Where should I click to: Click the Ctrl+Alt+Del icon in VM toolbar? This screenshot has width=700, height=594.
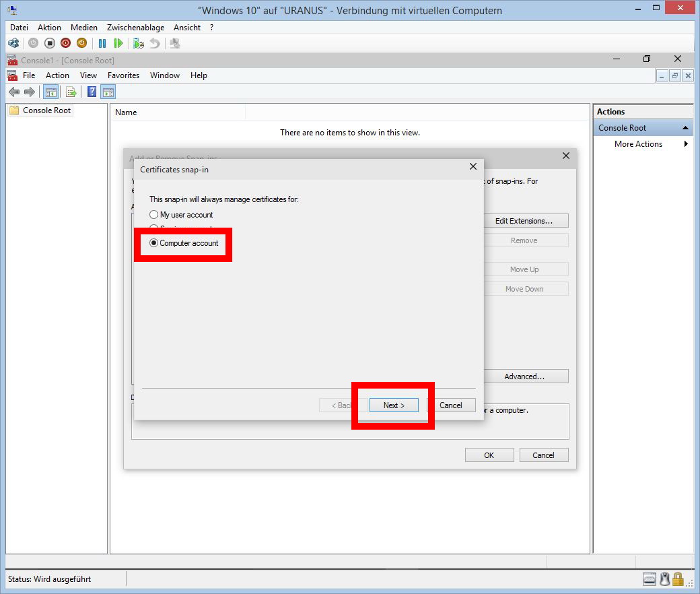13,43
